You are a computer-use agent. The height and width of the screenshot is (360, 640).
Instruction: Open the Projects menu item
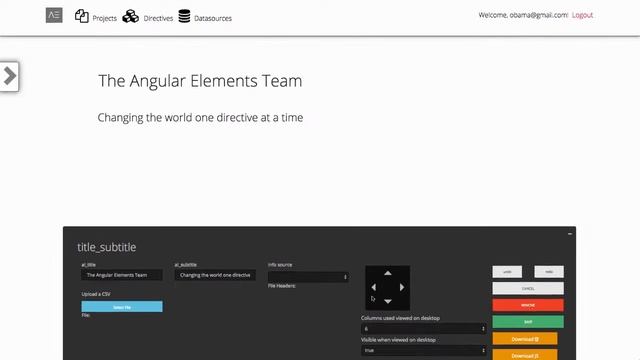(x=104, y=18)
